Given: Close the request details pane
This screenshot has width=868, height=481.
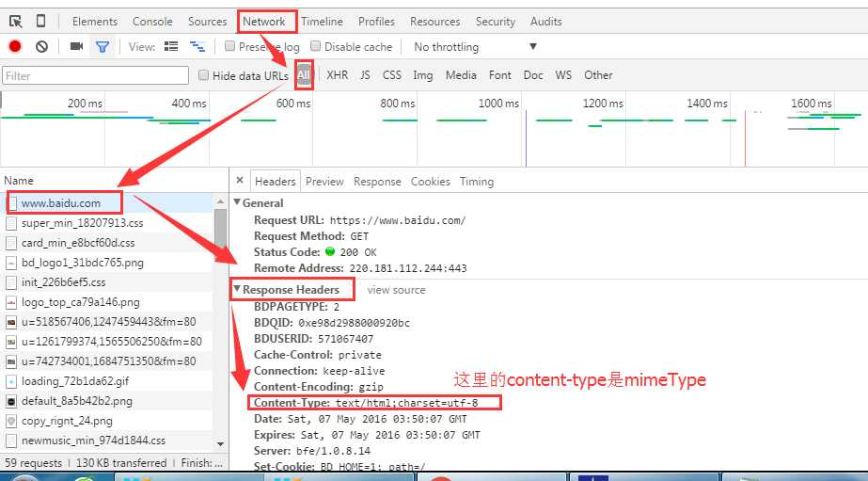Looking at the screenshot, I should coord(240,180).
